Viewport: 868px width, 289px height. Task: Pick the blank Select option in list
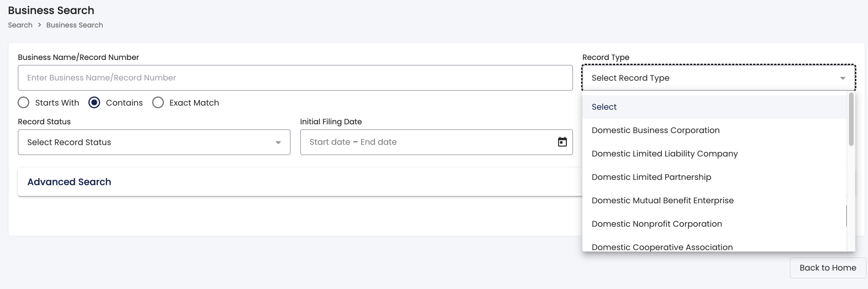pyautogui.click(x=714, y=107)
